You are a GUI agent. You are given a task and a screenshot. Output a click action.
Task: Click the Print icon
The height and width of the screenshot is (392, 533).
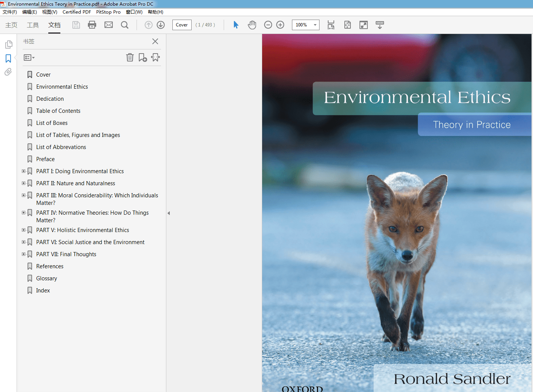(92, 25)
